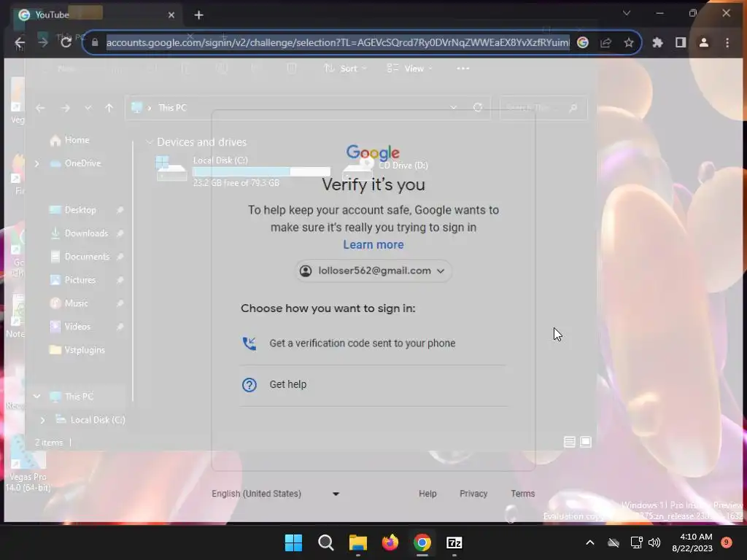Screen dimensions: 747x560
Task: Open the View dropdown in File Explorer
Action: pyautogui.click(x=410, y=69)
